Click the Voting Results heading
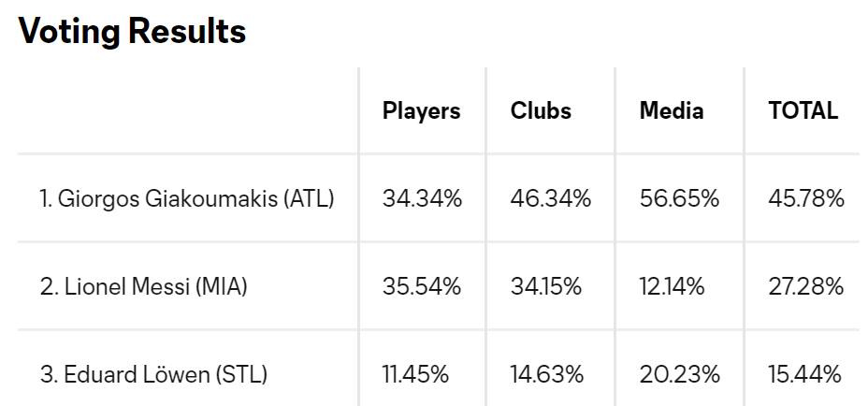The width and height of the screenshot is (868, 406). click(132, 32)
